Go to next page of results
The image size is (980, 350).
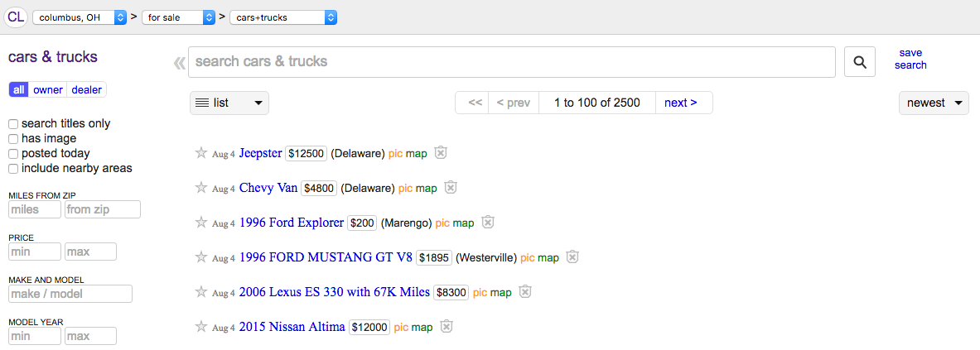[x=681, y=103]
